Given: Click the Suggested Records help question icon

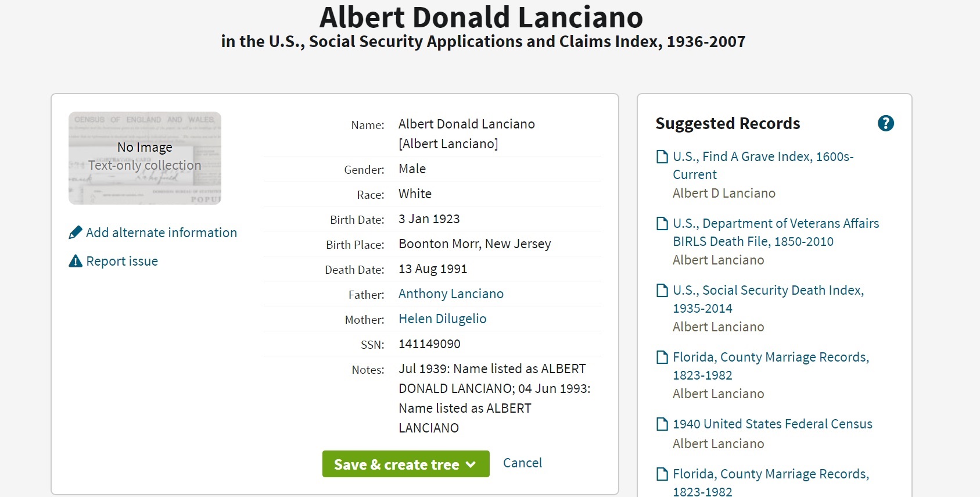Looking at the screenshot, I should (885, 123).
